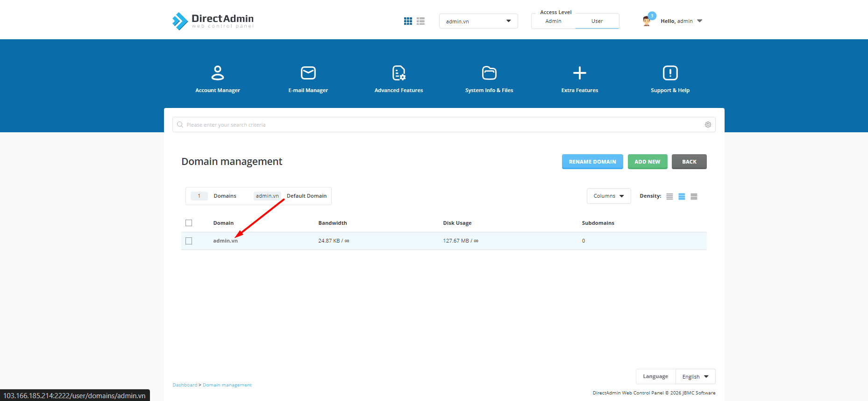Open the E-mail Manager envelope icon

click(308, 73)
